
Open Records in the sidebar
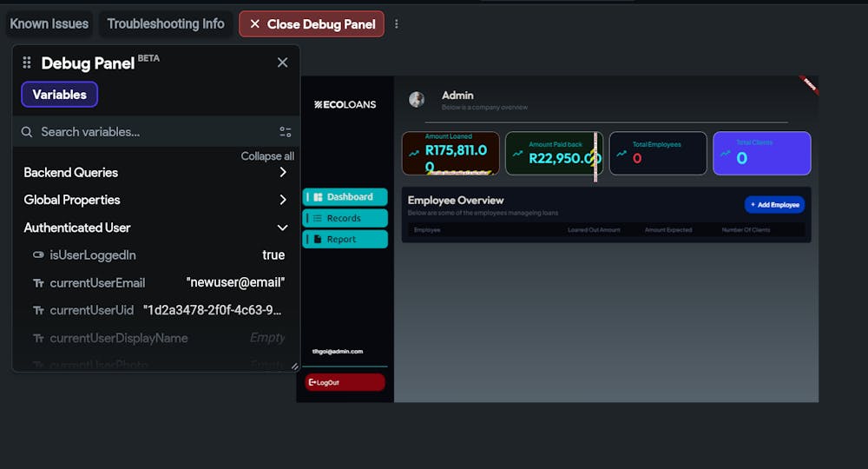coord(345,218)
